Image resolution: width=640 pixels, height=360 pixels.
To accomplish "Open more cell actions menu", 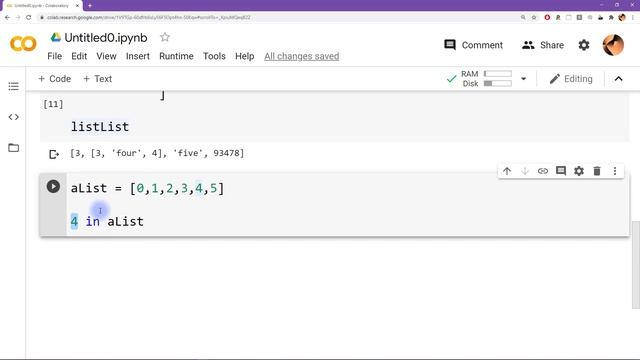I will pyautogui.click(x=615, y=171).
